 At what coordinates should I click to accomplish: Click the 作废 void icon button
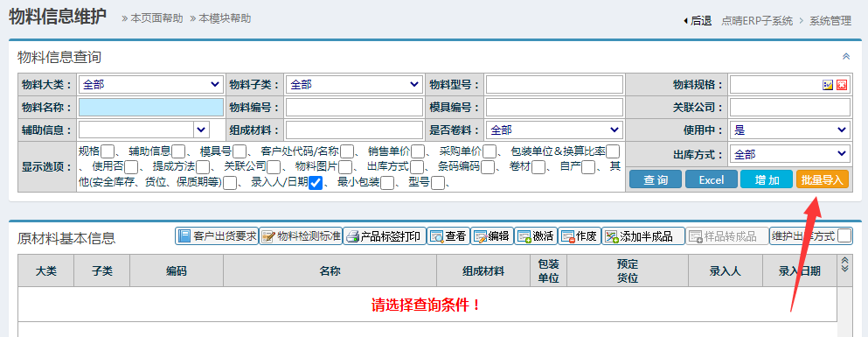(579, 236)
